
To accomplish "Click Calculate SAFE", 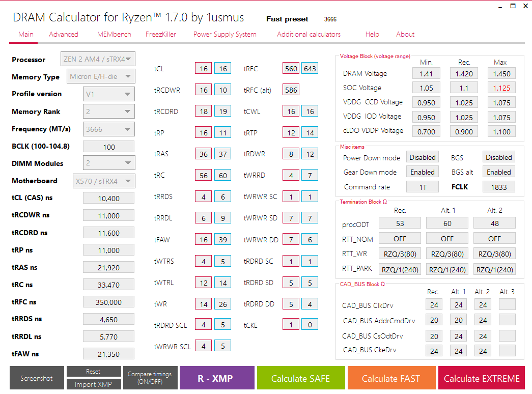I will [x=300, y=378].
